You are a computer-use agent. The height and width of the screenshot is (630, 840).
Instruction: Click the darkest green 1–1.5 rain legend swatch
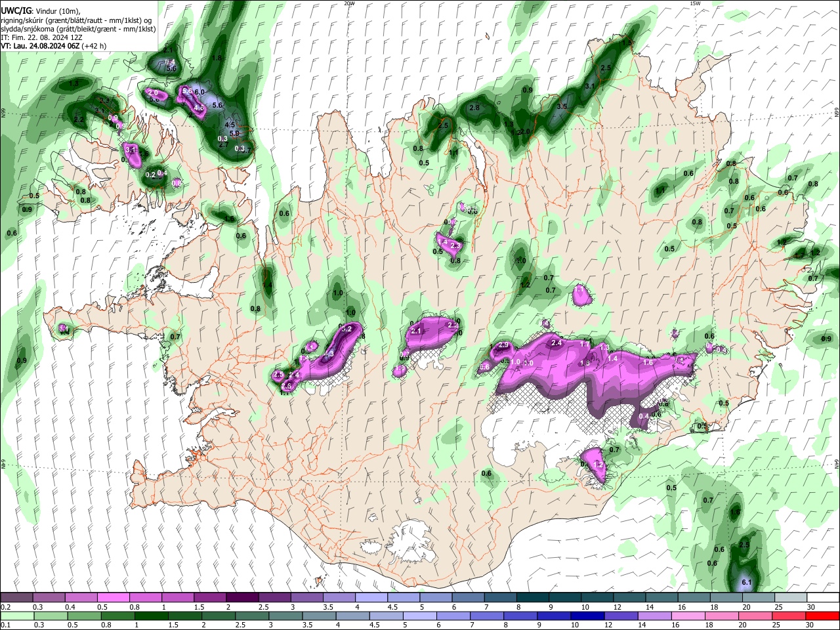click(152, 616)
